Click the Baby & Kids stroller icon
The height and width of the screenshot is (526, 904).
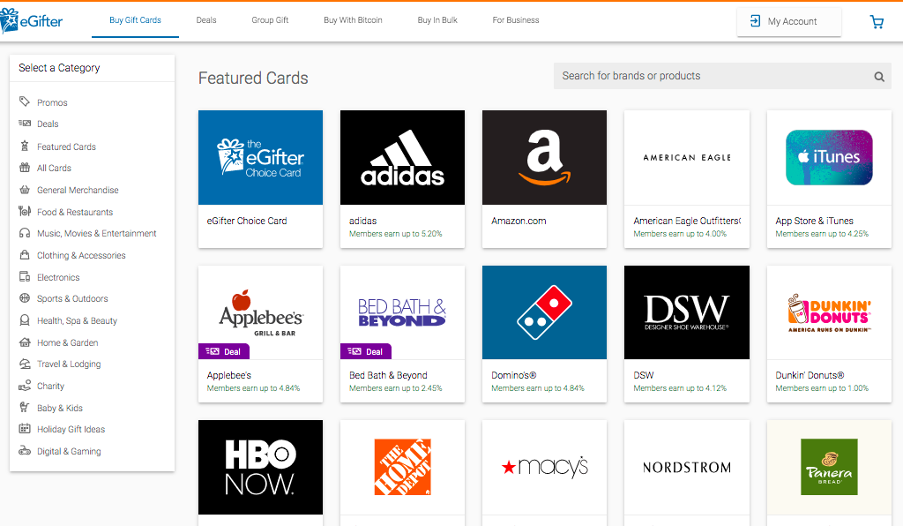(x=24, y=407)
